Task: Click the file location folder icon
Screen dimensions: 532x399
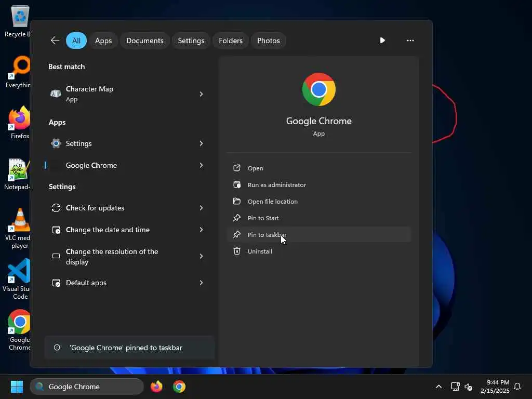Action: pyautogui.click(x=237, y=201)
